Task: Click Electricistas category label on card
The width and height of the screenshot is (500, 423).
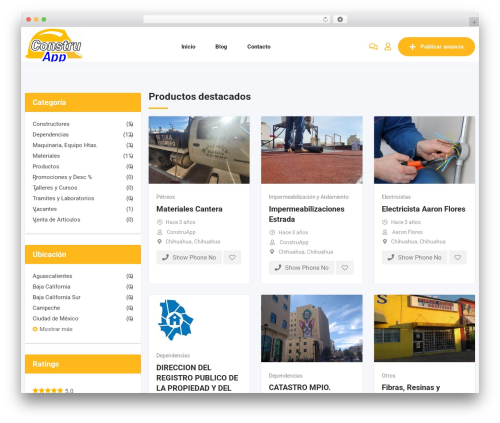Action: [x=396, y=197]
